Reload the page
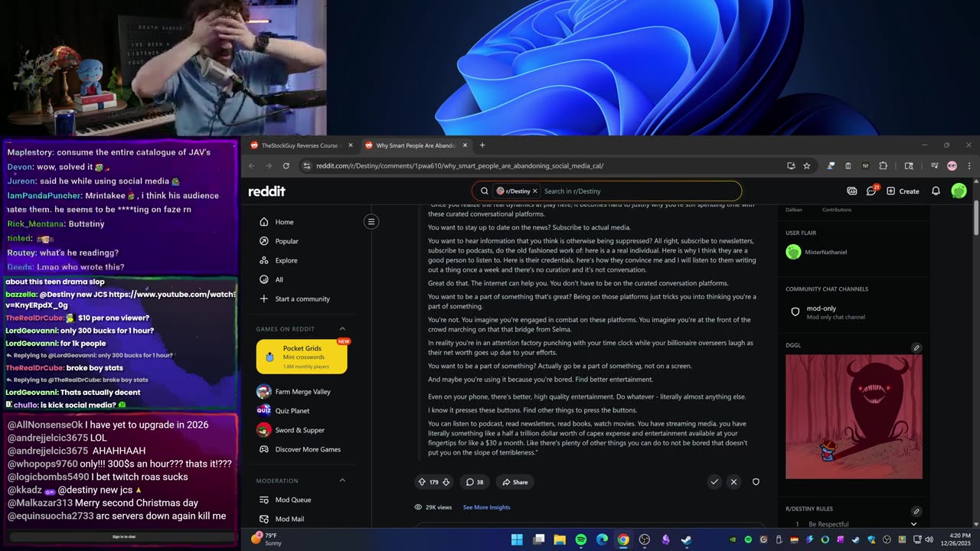The width and height of the screenshot is (980, 551). tap(286, 165)
